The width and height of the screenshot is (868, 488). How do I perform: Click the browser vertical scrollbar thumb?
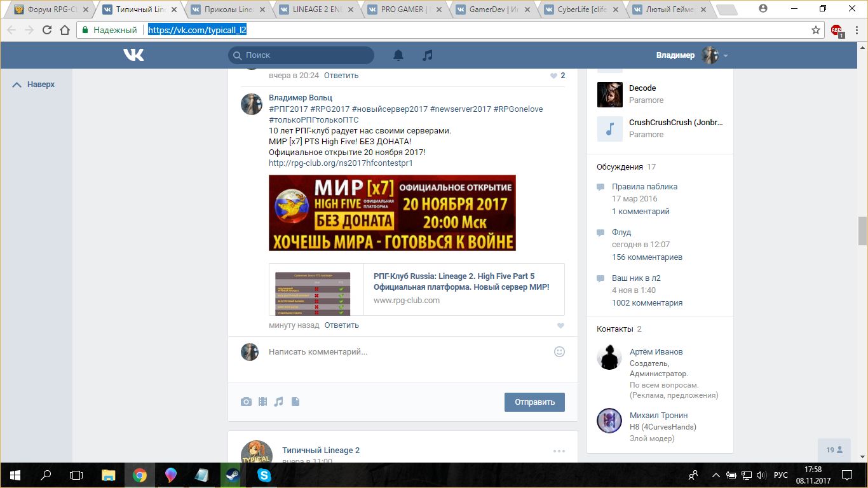coord(862,231)
